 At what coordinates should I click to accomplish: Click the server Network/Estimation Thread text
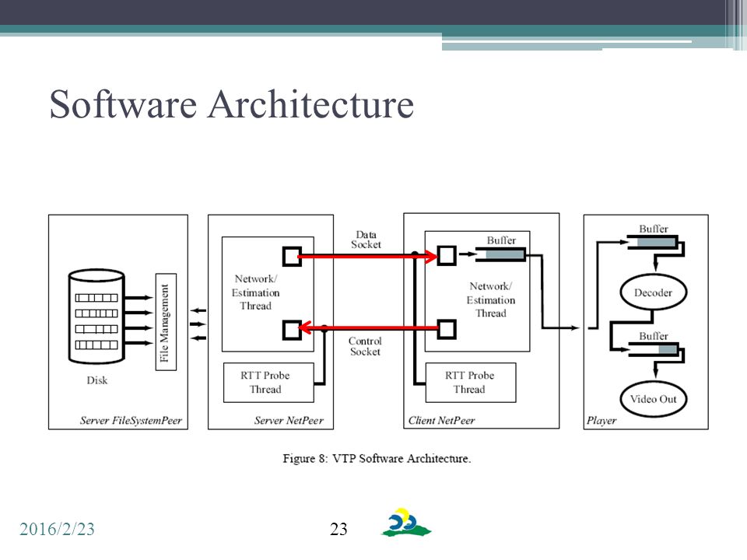point(255,292)
